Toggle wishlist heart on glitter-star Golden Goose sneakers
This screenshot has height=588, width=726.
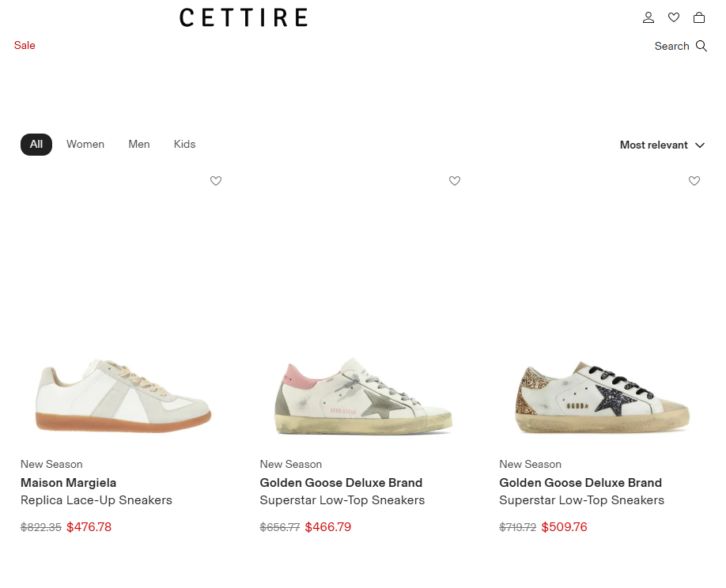(694, 181)
